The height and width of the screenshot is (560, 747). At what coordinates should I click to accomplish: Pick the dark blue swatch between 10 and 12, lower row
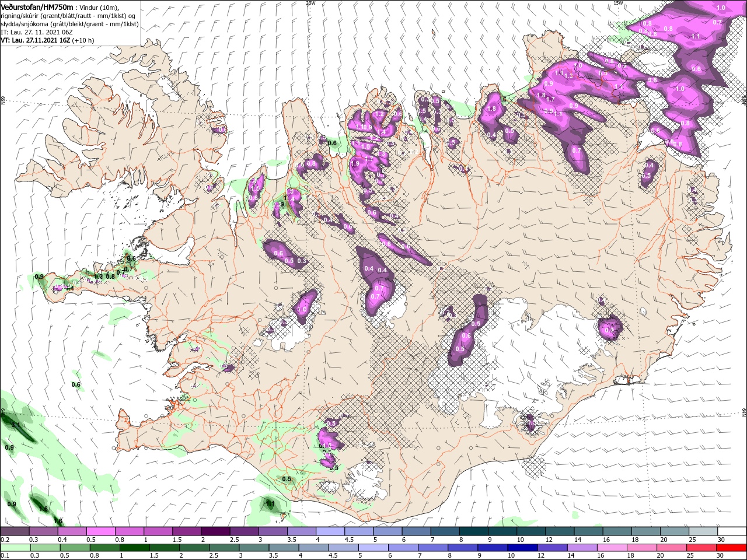523,548
